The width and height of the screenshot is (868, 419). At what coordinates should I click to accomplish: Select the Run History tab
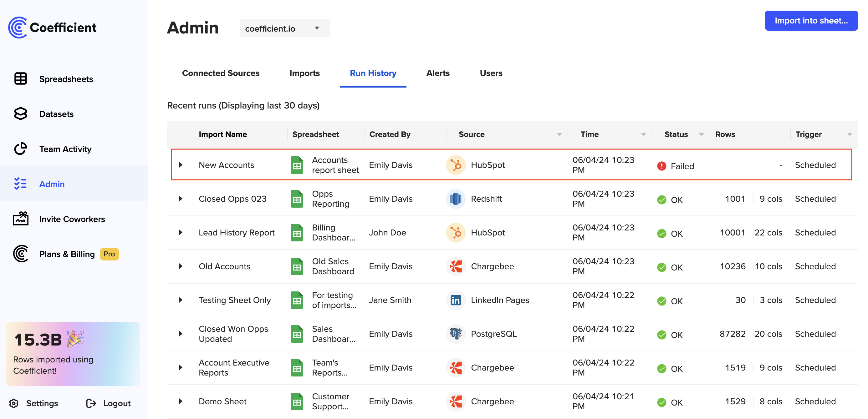pyautogui.click(x=373, y=73)
